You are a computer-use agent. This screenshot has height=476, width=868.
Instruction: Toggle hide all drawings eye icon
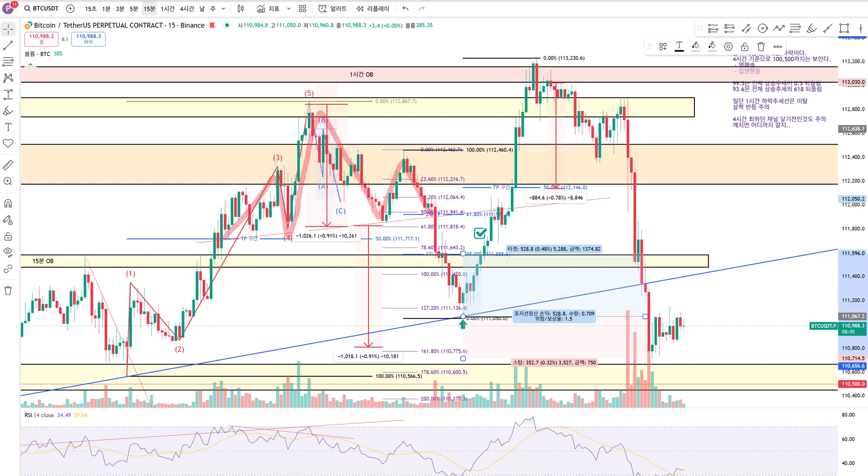[8, 252]
